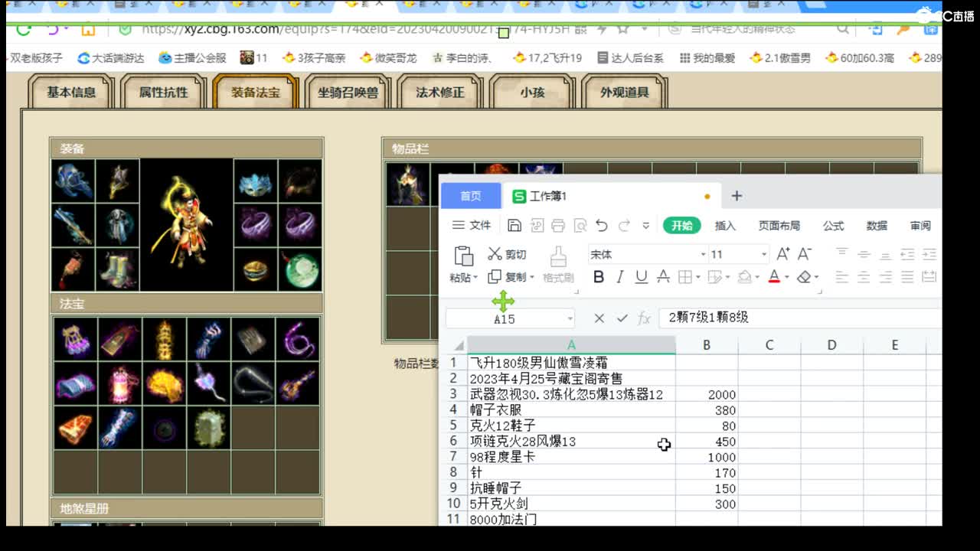
Task: Cancel formula entry with X icon
Action: [x=599, y=318]
